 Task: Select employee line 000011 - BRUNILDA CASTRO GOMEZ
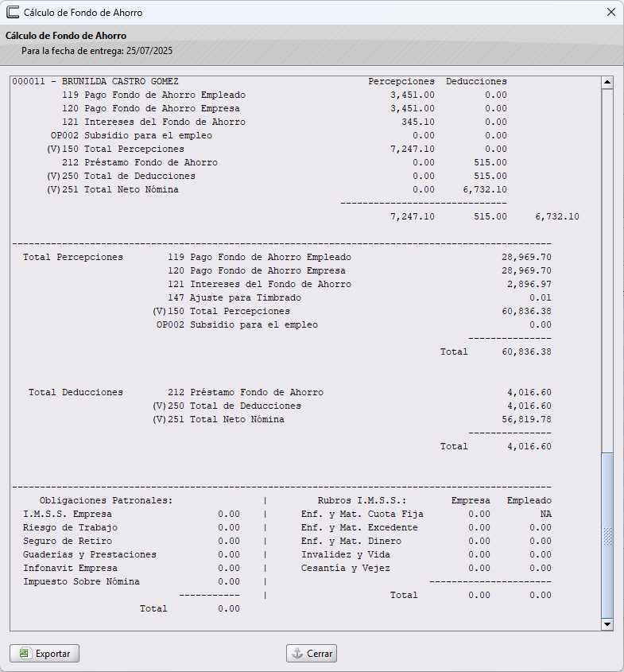pos(95,81)
